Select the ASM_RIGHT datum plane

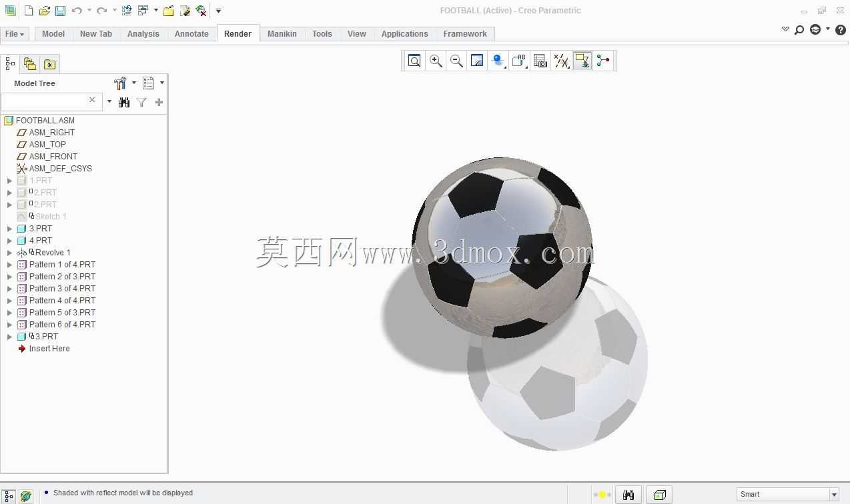[52, 133]
